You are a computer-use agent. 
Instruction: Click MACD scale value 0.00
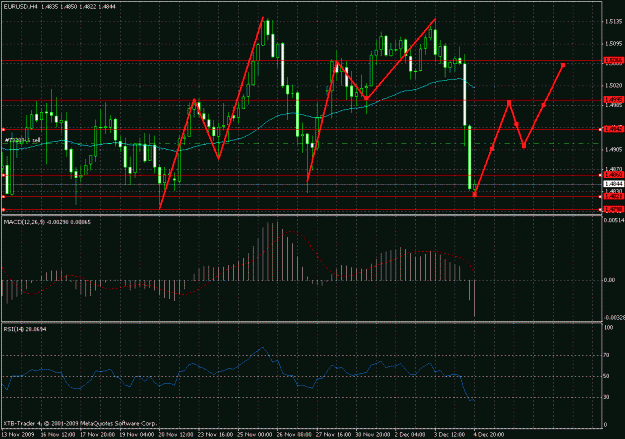609,280
